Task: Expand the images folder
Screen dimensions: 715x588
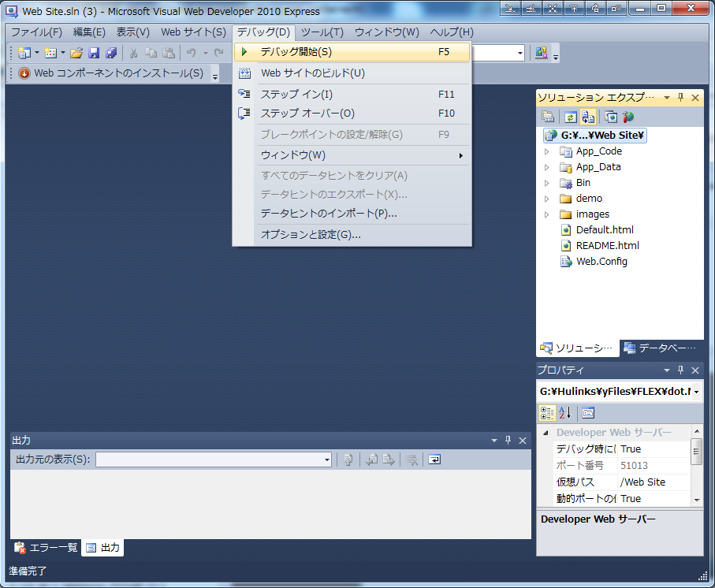Action: (547, 214)
